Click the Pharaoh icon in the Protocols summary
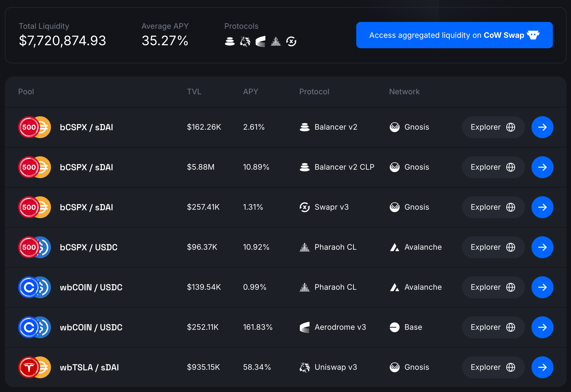 coord(276,41)
